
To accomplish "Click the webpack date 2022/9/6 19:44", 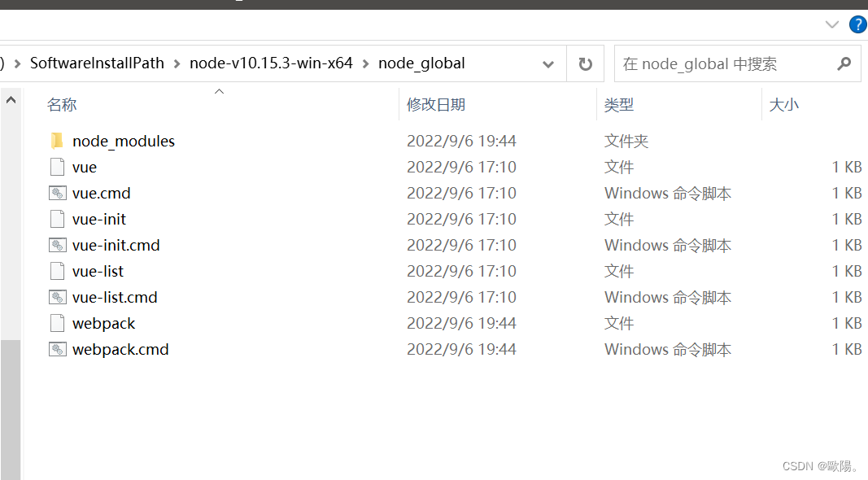I will [x=462, y=323].
